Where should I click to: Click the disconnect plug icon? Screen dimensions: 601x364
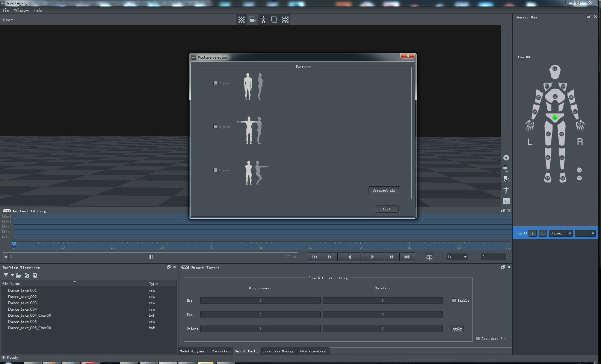(x=506, y=180)
